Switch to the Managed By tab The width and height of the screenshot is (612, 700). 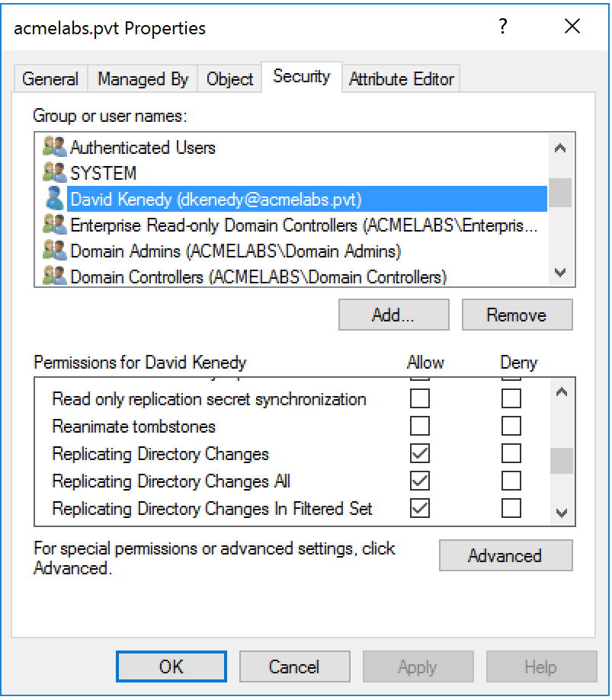coord(142,78)
